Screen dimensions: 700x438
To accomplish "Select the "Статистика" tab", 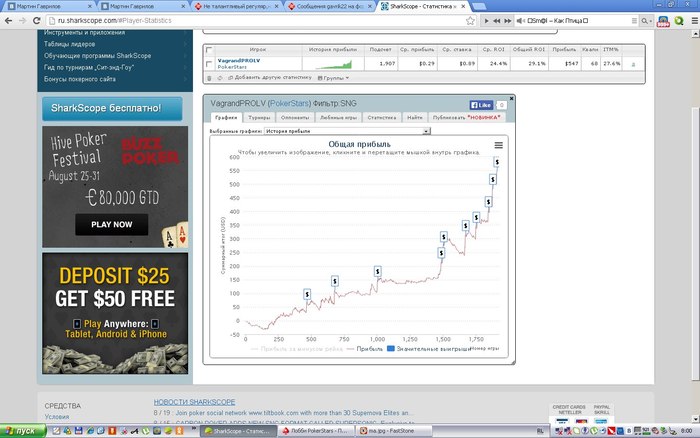I will [382, 117].
